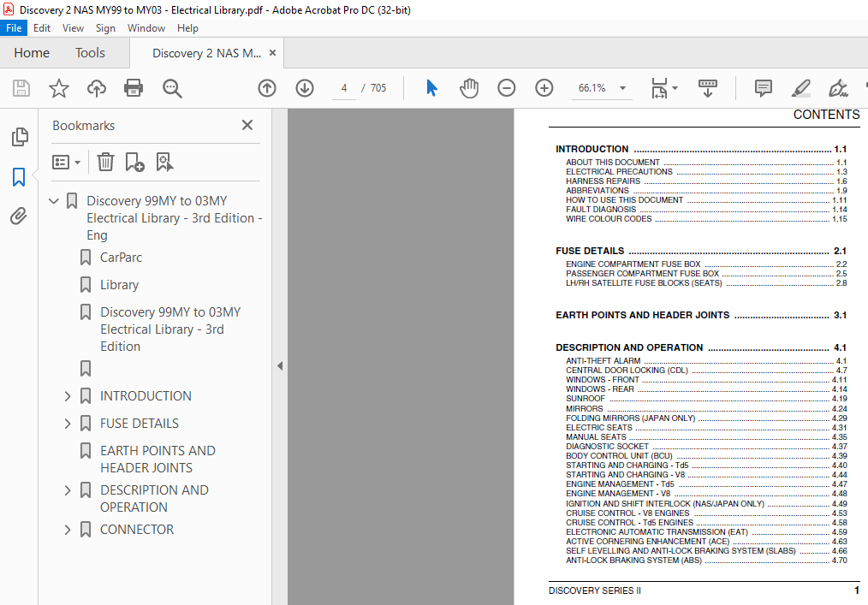Open the File menu

(14, 28)
